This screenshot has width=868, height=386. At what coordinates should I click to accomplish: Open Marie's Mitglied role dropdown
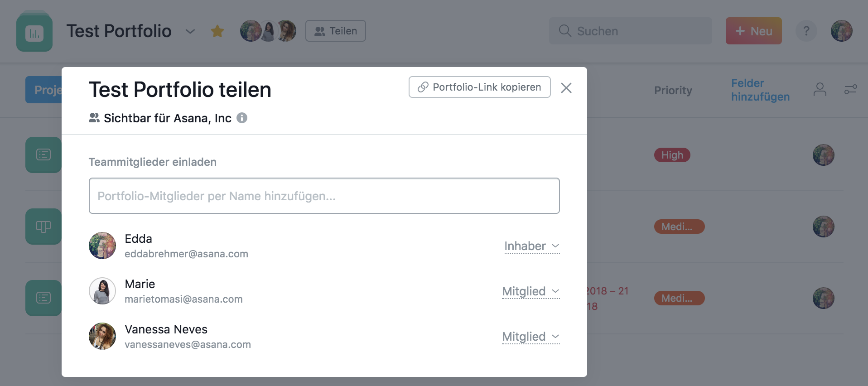point(530,291)
